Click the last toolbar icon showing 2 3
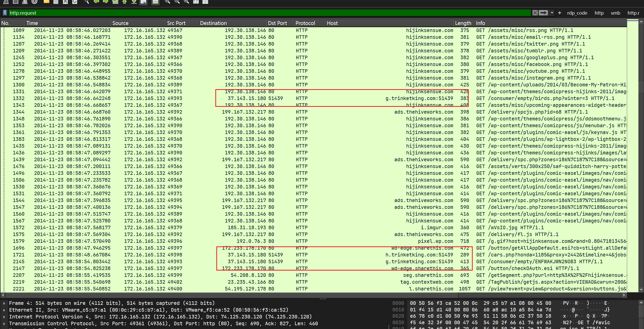This screenshot has width=644, height=329. coord(205,2)
